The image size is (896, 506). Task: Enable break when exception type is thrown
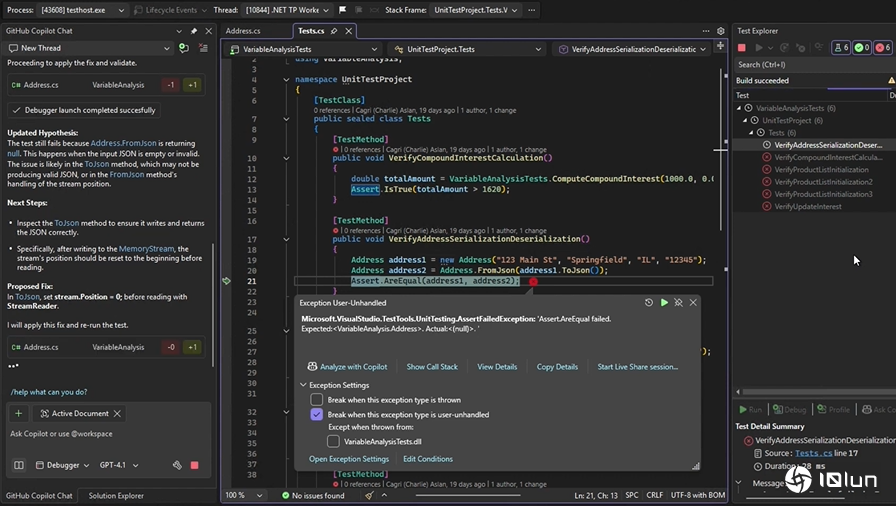tap(317, 400)
